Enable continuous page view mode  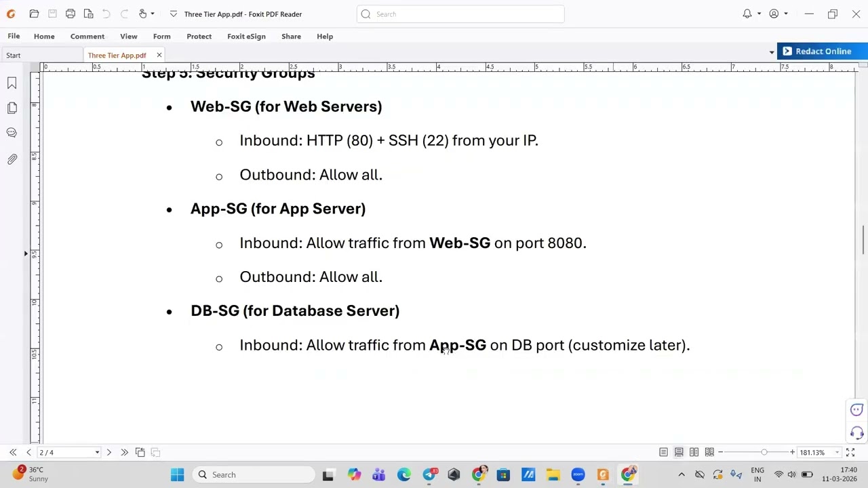(x=679, y=452)
